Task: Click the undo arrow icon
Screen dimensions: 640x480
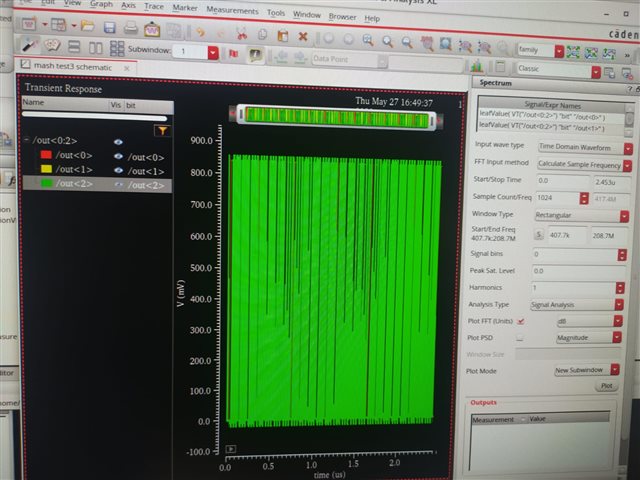Action: click(x=201, y=30)
